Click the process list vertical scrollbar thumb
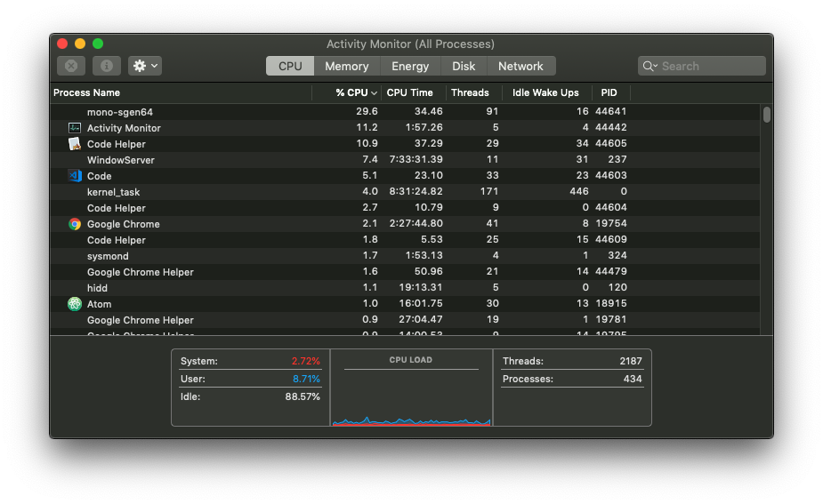 tap(767, 115)
